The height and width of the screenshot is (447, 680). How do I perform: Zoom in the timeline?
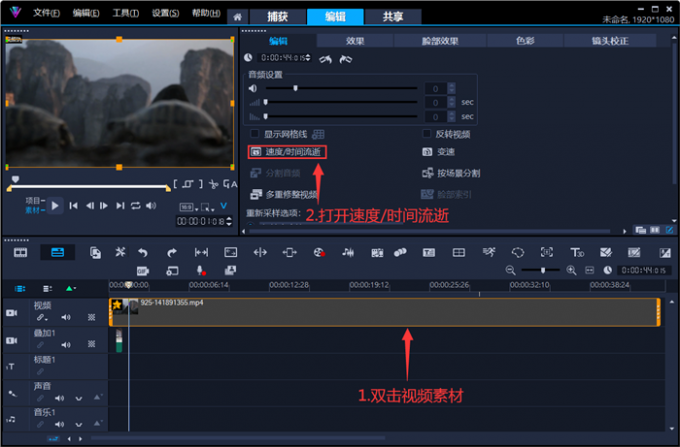571,271
